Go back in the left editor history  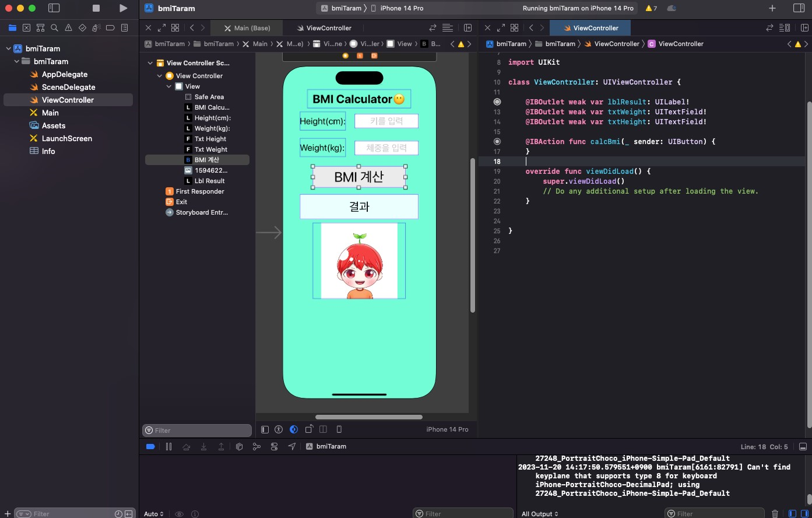pyautogui.click(x=192, y=27)
